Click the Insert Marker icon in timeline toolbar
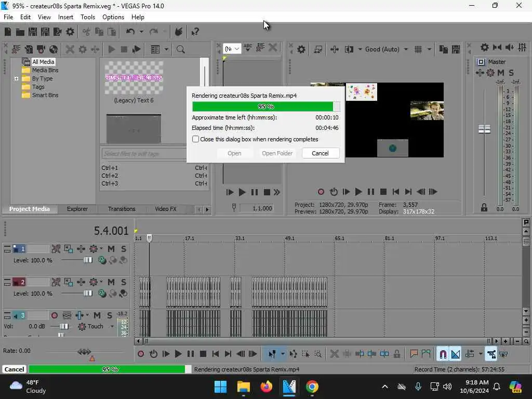Viewport: 532px width, 399px height. point(414,354)
